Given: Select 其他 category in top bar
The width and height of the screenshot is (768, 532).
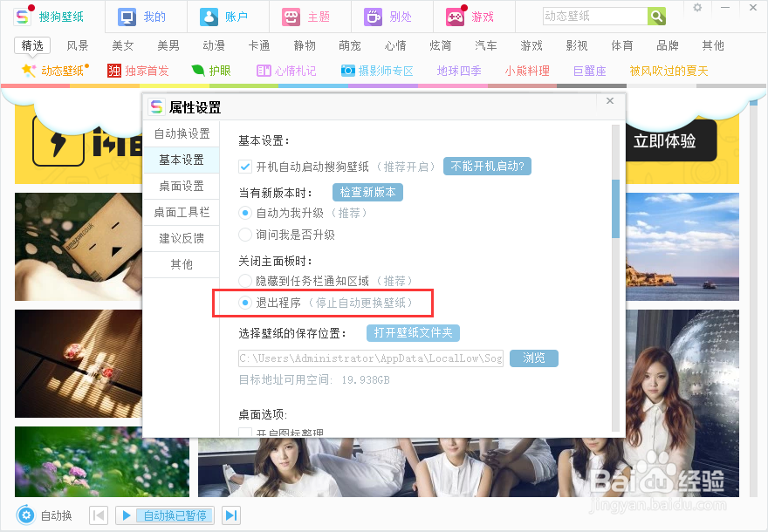Looking at the screenshot, I should (713, 45).
